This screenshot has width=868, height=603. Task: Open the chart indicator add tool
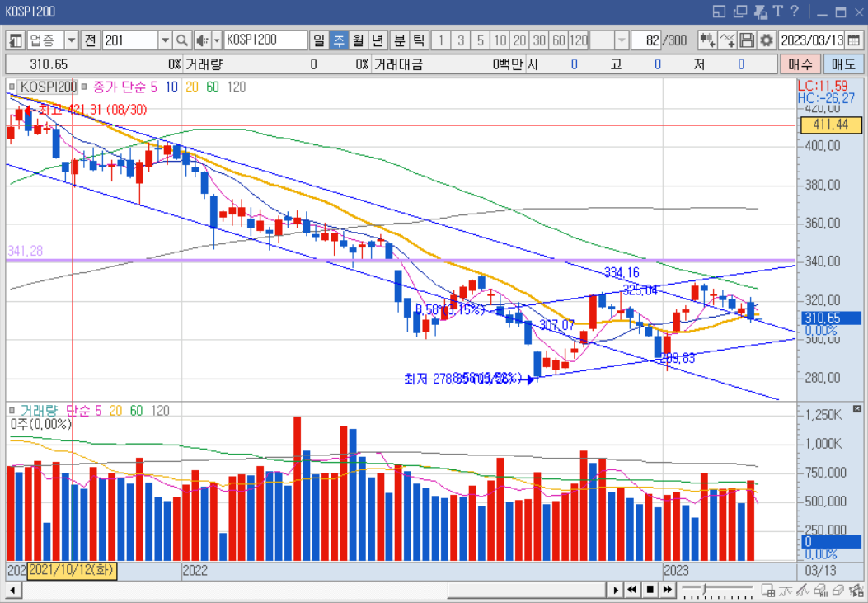[x=707, y=40]
